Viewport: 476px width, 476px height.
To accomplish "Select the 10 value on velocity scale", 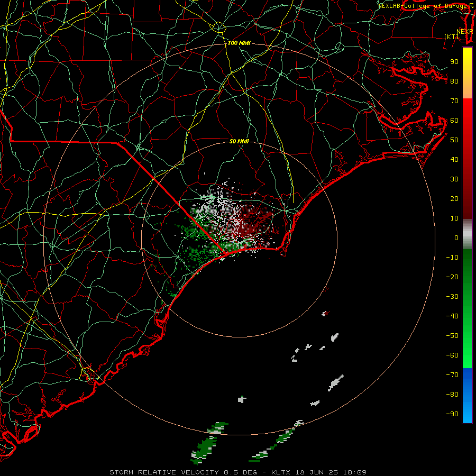I will point(454,218).
